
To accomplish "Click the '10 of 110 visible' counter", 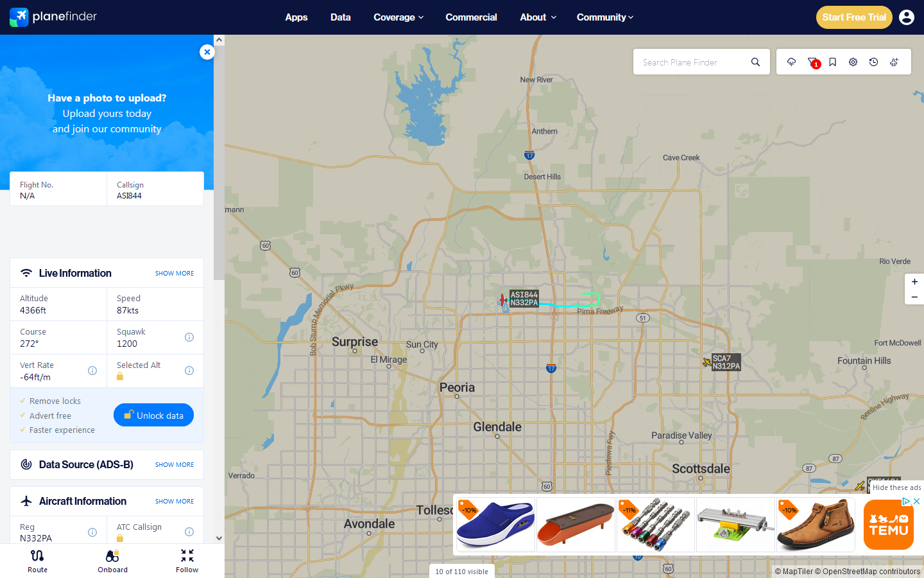I will pos(462,572).
